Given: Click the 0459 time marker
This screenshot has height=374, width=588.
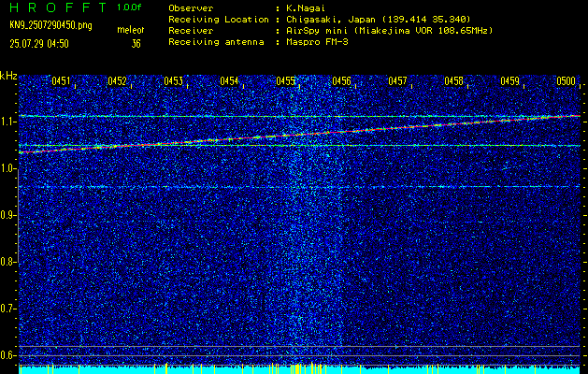Looking at the screenshot, I should (510, 81).
